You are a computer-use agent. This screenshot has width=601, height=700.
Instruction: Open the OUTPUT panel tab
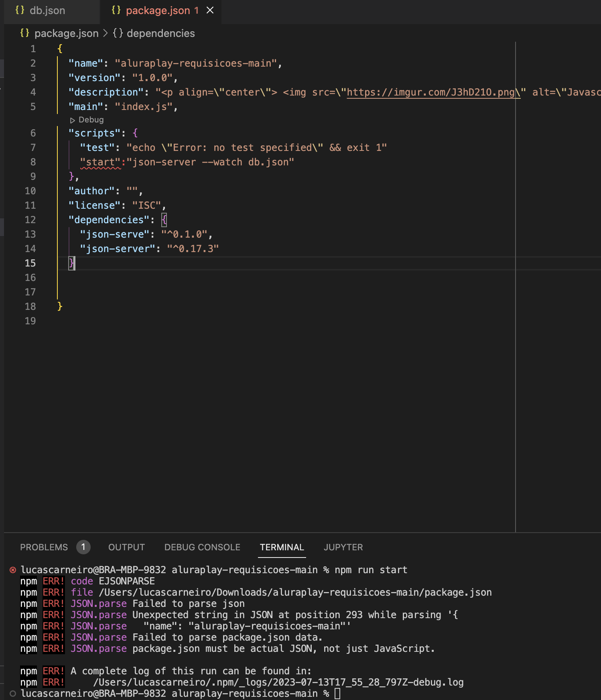point(126,547)
